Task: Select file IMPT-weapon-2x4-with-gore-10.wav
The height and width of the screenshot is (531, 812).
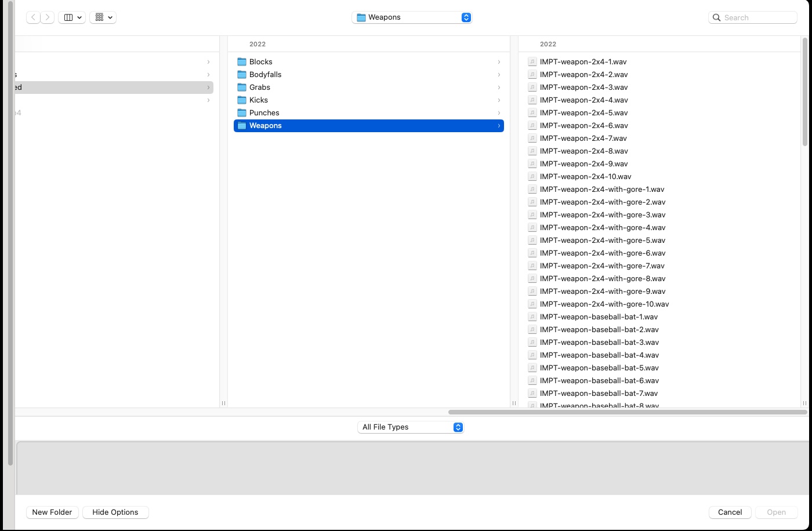Action: click(604, 304)
